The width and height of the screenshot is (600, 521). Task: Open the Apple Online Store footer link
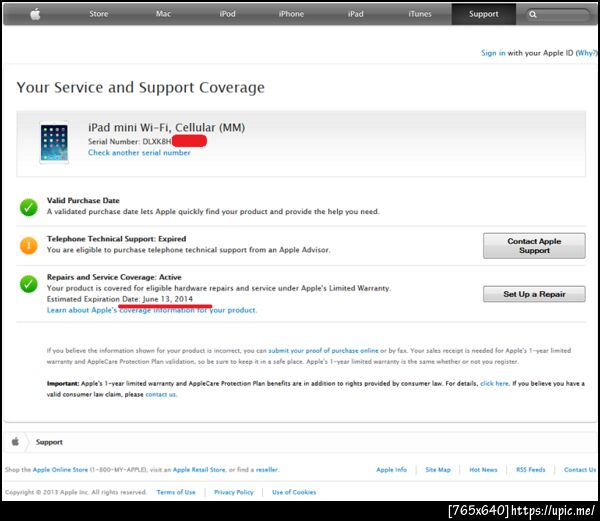pos(60,470)
